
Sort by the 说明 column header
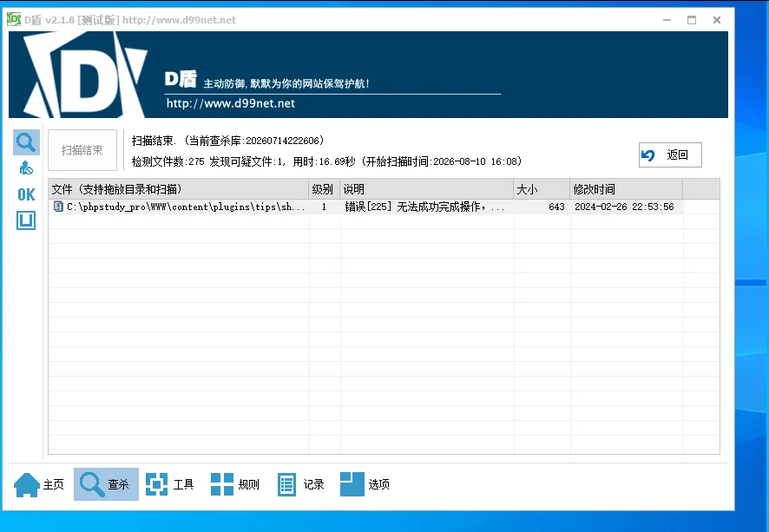[x=427, y=189]
